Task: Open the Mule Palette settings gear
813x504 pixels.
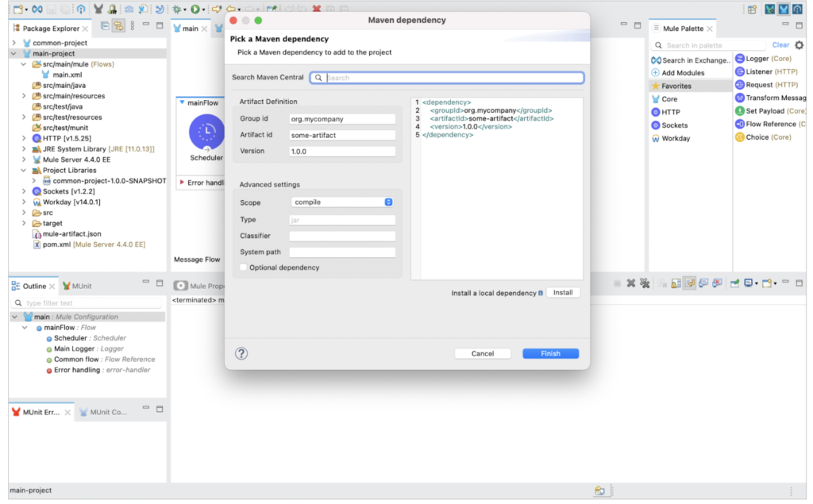Action: (799, 45)
